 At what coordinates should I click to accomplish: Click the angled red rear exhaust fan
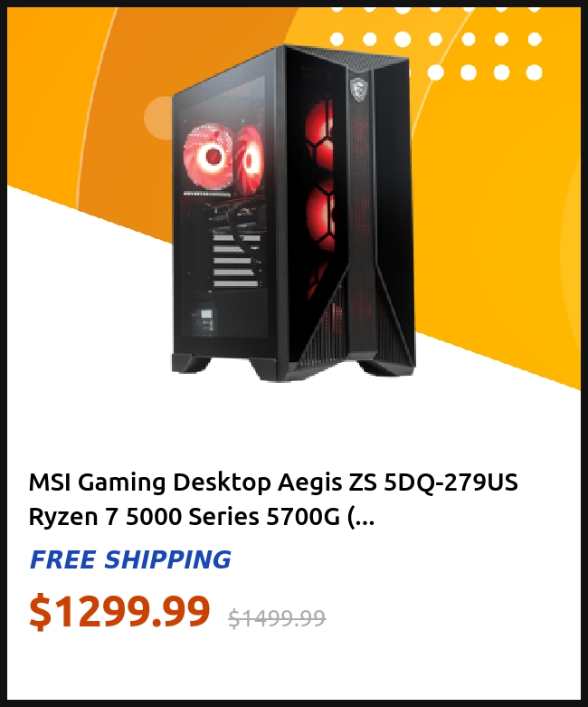[x=249, y=158]
